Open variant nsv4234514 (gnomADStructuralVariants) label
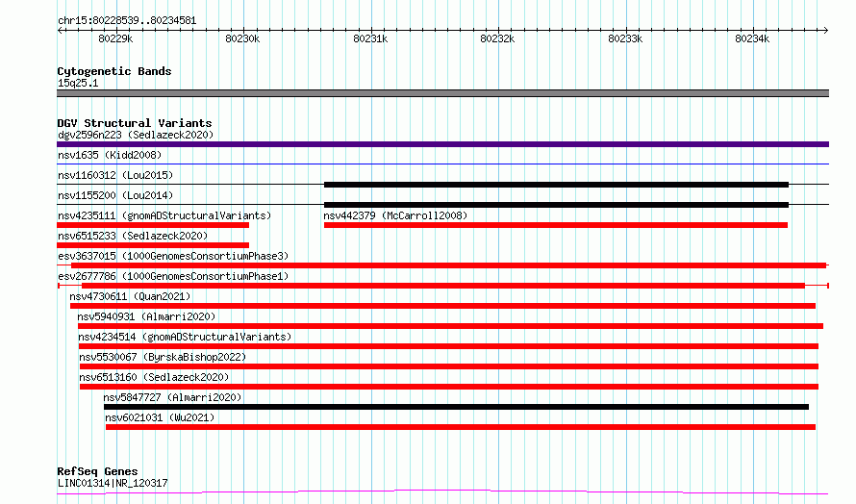Viewport: 856px width, 504px height. [x=185, y=337]
